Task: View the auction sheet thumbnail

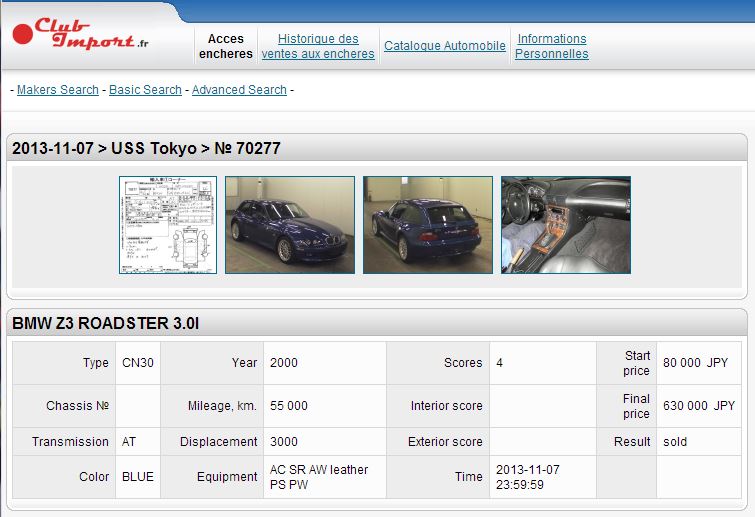Action: tap(168, 225)
